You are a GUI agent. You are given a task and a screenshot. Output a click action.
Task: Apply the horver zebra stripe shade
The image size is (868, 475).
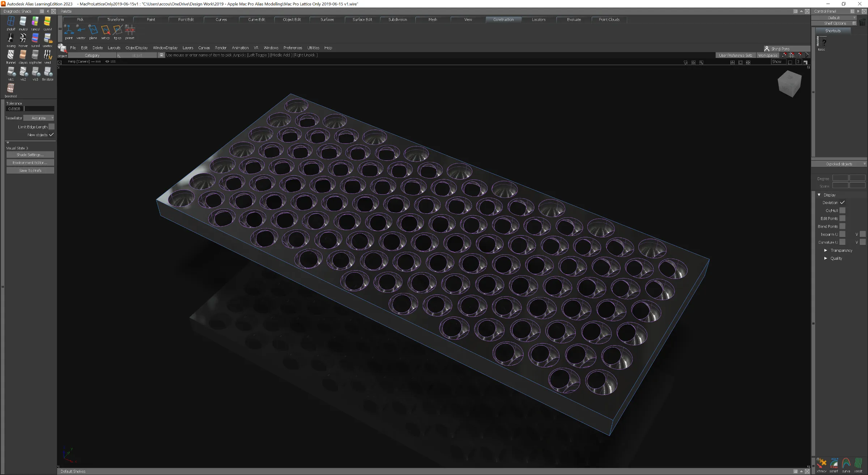(x=23, y=38)
